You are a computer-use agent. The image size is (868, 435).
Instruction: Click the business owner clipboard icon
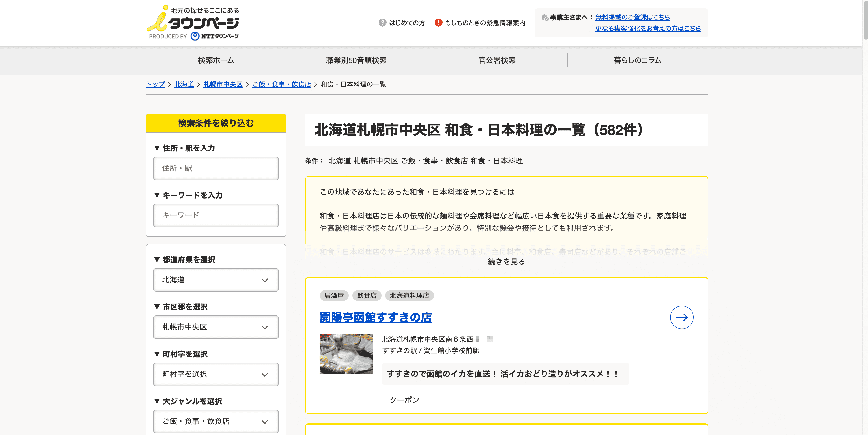(x=545, y=18)
